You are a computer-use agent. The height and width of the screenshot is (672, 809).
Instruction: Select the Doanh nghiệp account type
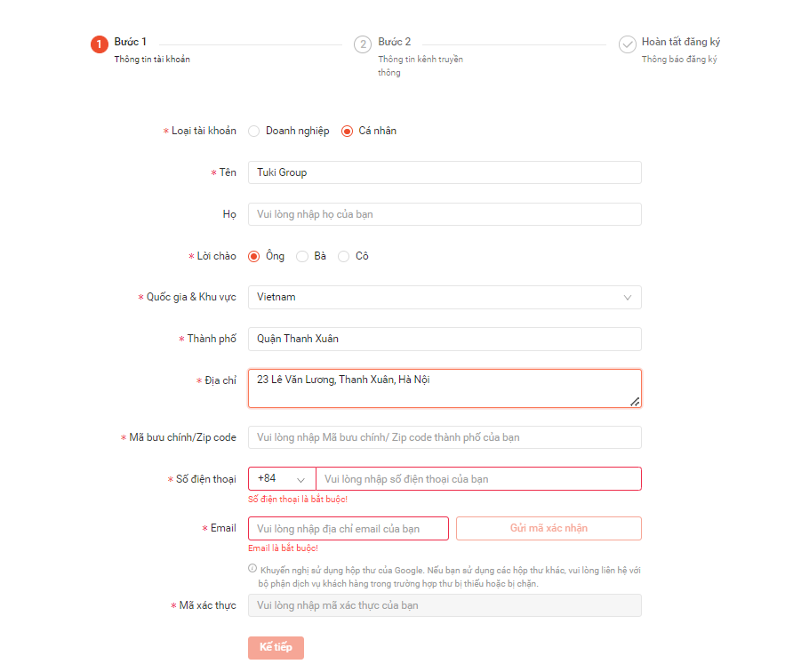pyautogui.click(x=254, y=131)
